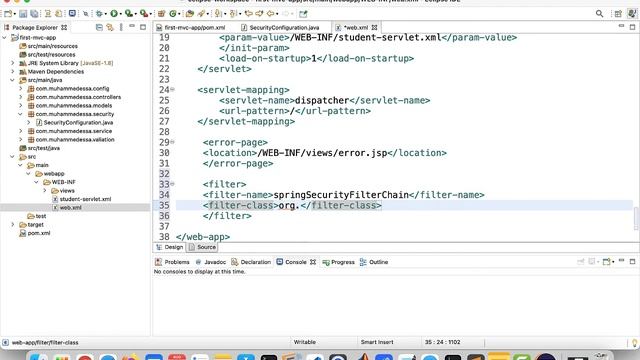Expand com.muhammedessa.config package
This screenshot has width=640, height=360.
tap(21, 89)
